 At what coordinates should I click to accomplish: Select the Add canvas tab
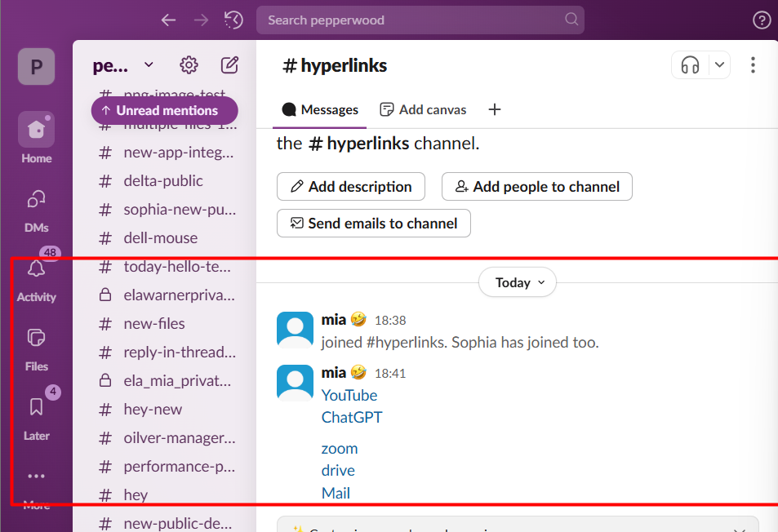pos(424,109)
